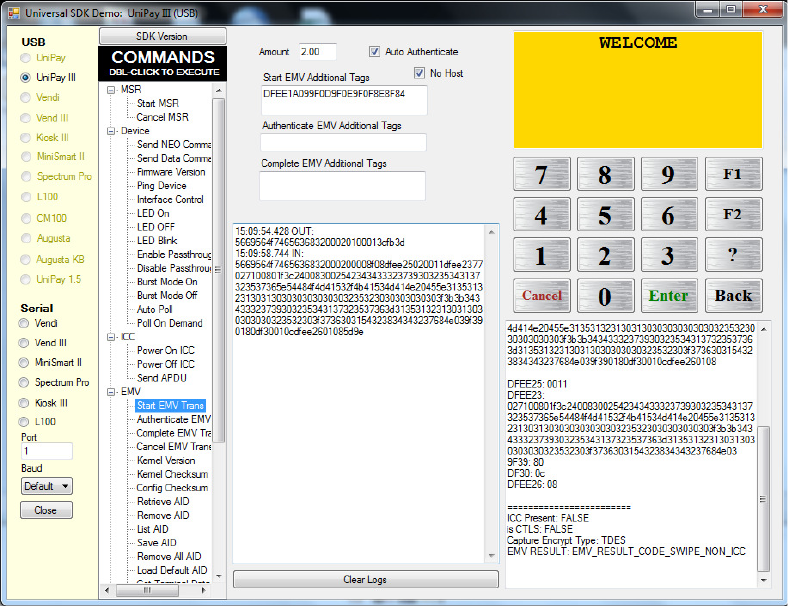Click the red Cancel keypad key
This screenshot has height=606, width=788.
[542, 296]
